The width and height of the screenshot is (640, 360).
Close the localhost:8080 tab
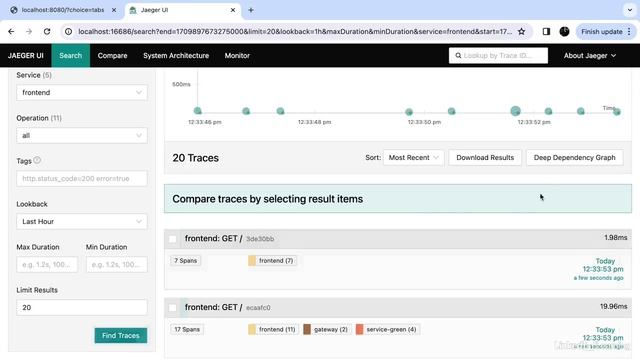(114, 10)
